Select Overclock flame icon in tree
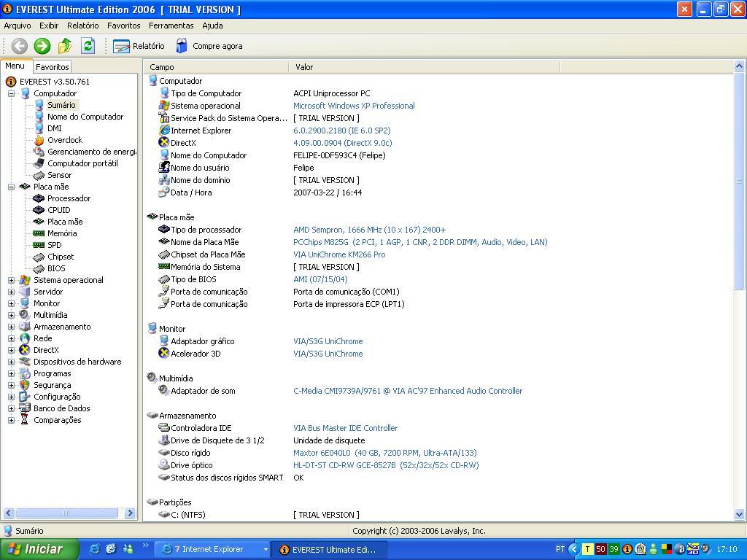Viewport: 747px width, 560px height. [x=39, y=140]
